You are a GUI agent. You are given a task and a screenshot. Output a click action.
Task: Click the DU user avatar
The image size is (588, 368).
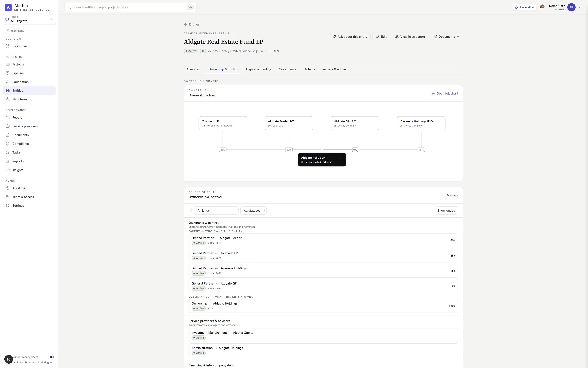571,7
